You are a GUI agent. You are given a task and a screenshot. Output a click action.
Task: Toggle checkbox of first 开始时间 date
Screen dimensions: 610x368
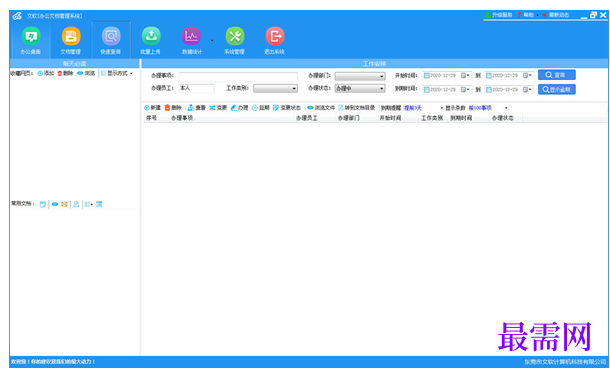click(427, 75)
